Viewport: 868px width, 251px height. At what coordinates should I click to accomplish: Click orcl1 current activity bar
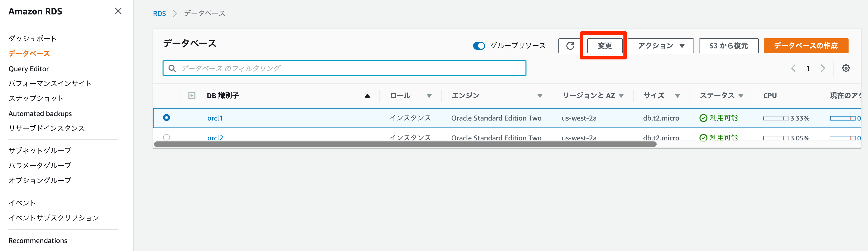pos(842,118)
